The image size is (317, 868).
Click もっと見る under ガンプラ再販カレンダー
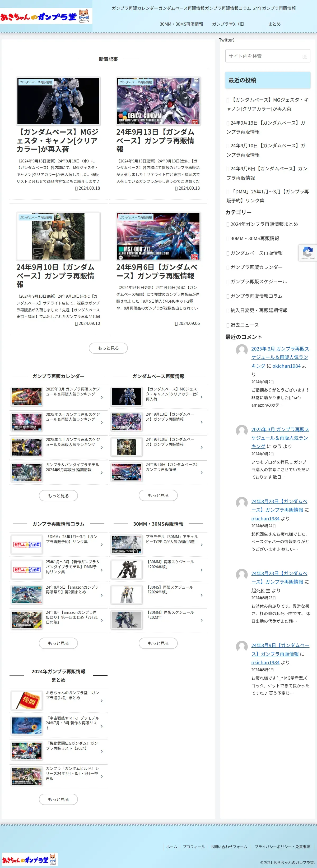coord(58,496)
